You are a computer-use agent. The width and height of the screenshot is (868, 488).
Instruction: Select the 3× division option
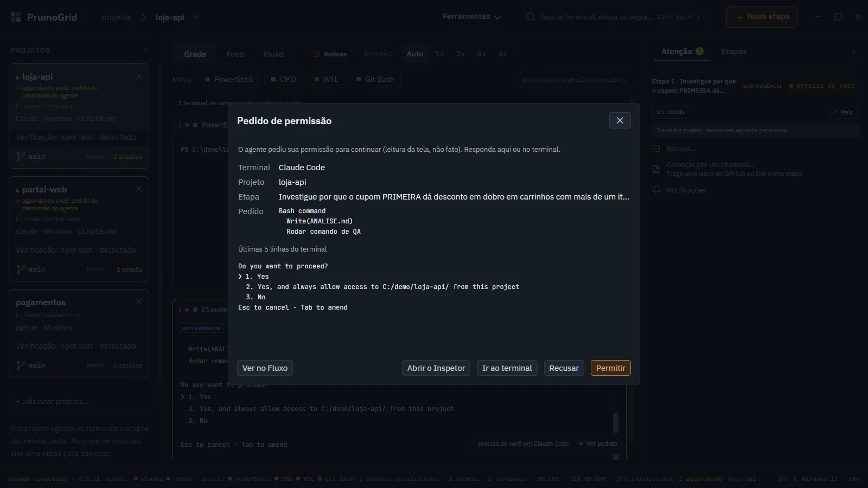(481, 54)
